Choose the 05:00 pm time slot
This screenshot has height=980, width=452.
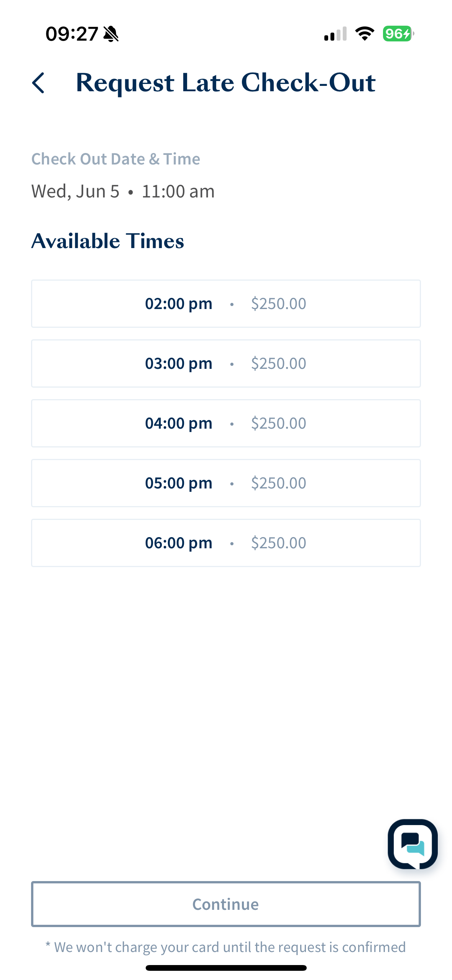(226, 483)
